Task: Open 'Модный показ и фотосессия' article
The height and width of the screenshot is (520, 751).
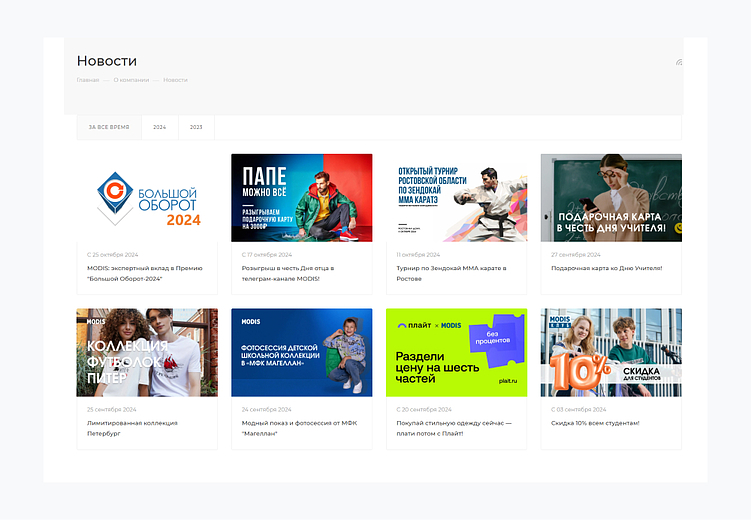Action: click(299, 428)
